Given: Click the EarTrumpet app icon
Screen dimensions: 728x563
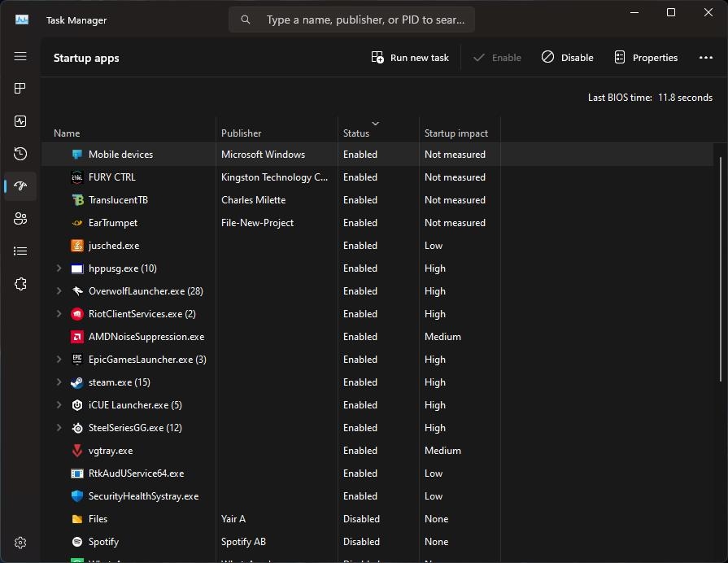Looking at the screenshot, I should click(77, 222).
